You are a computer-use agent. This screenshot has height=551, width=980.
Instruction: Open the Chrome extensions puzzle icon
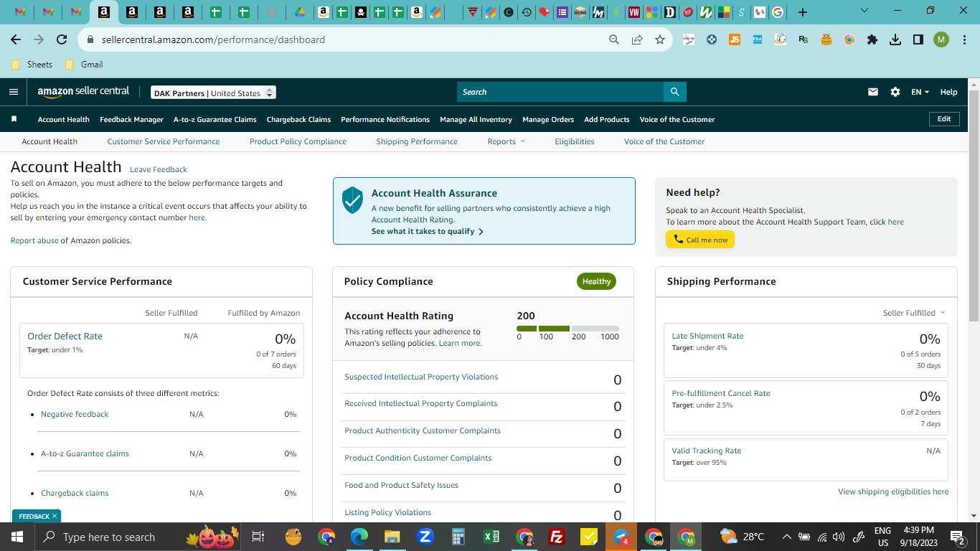pyautogui.click(x=872, y=39)
